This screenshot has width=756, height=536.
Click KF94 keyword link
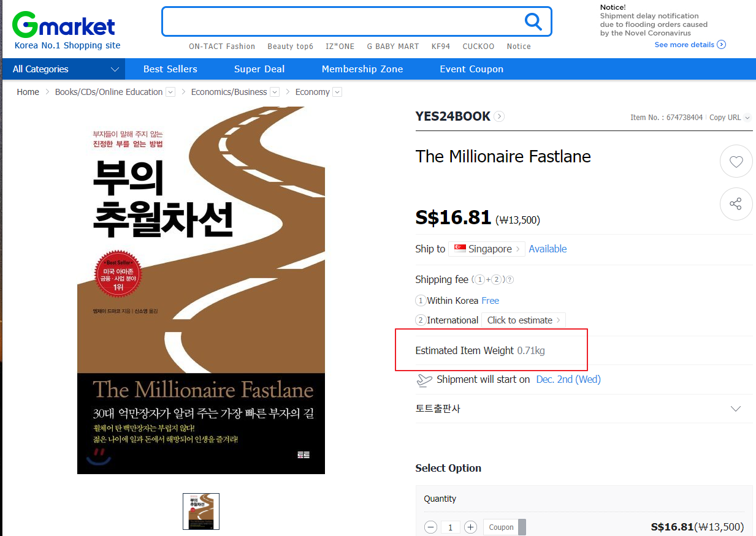pos(441,47)
